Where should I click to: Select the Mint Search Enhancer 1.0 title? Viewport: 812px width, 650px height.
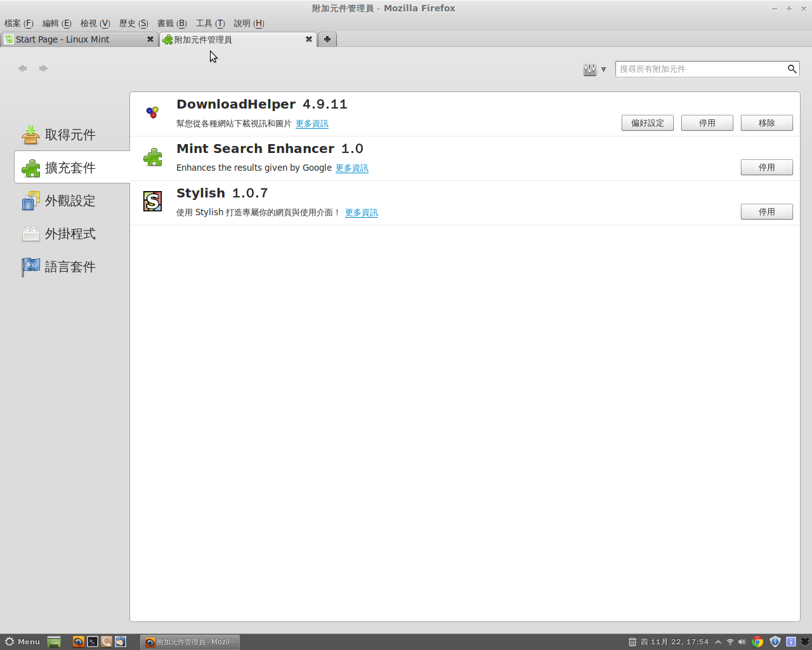[270, 149]
